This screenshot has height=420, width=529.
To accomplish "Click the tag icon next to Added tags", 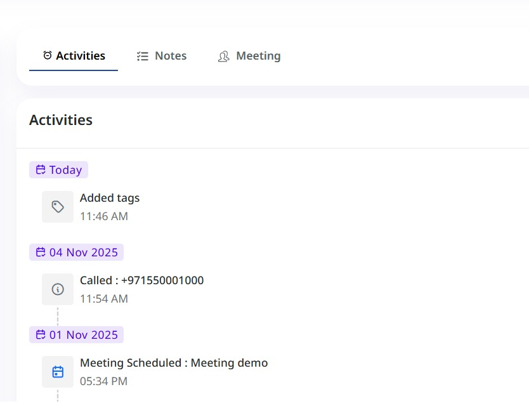I will point(58,207).
